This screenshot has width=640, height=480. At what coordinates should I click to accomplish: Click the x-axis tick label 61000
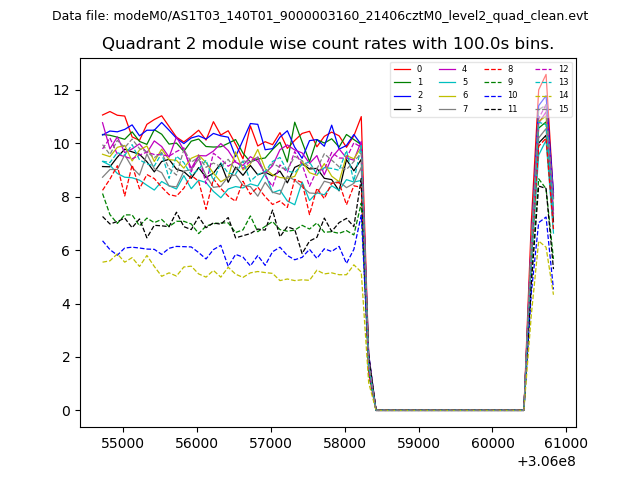(x=566, y=442)
